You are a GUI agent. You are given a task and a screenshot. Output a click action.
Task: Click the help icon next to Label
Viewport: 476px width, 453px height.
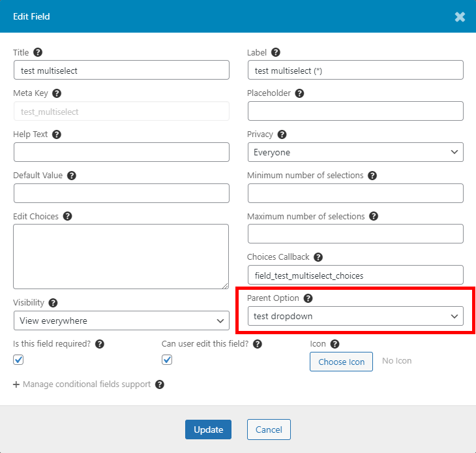pyautogui.click(x=275, y=52)
